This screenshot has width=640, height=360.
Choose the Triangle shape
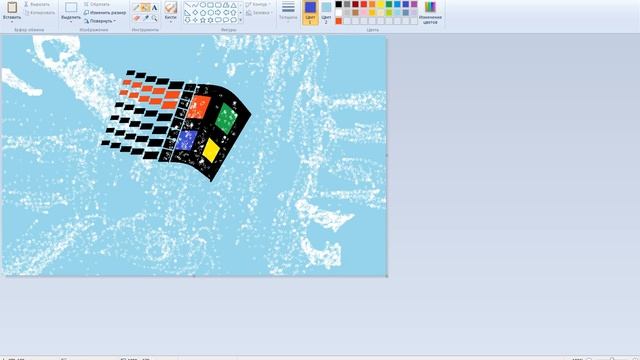234,4
